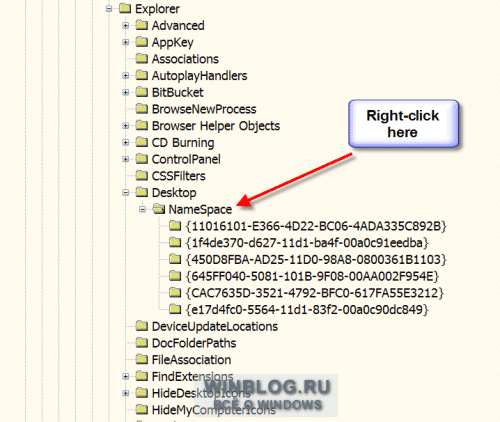Image resolution: width=500 pixels, height=422 pixels.
Task: Select the NameSpace key label
Action: coord(200,210)
